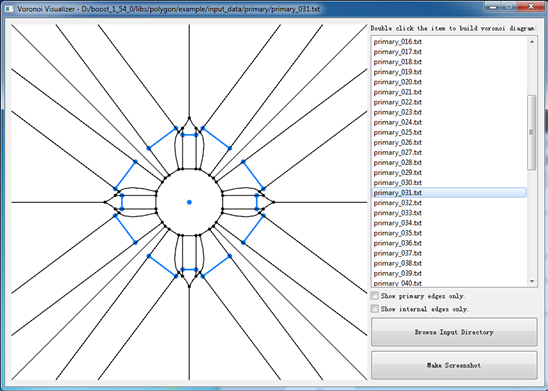Viewport: 548px width, 391px height.
Task: Enable Show primary edges only checkbox
Action: [375, 296]
